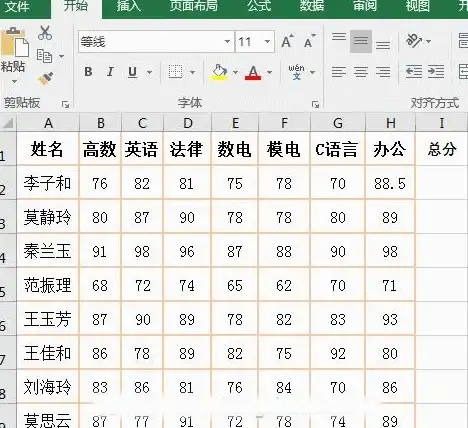Switch to the 插入 tab

(x=129, y=6)
